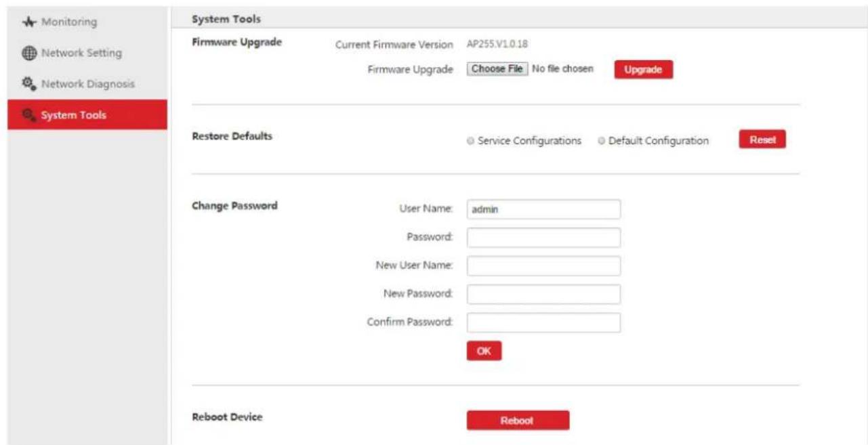This screenshot has height=445, width=868.
Task: Click the Reboot button
Action: 518,421
